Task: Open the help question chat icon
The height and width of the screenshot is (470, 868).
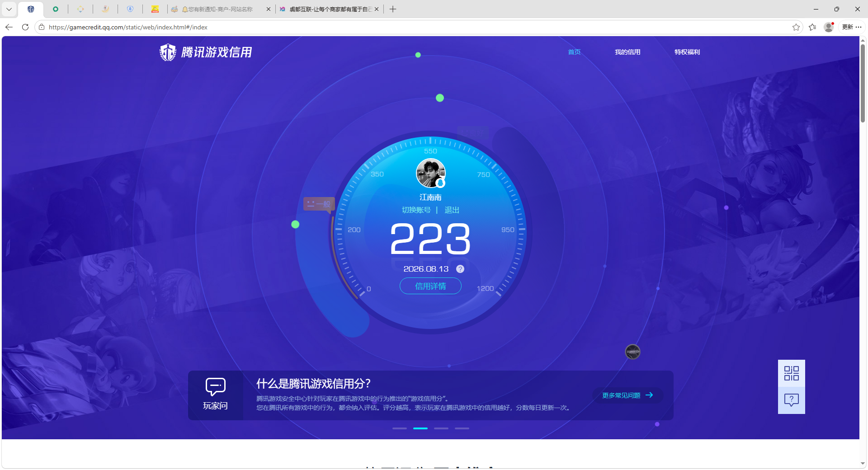Action: pos(791,400)
